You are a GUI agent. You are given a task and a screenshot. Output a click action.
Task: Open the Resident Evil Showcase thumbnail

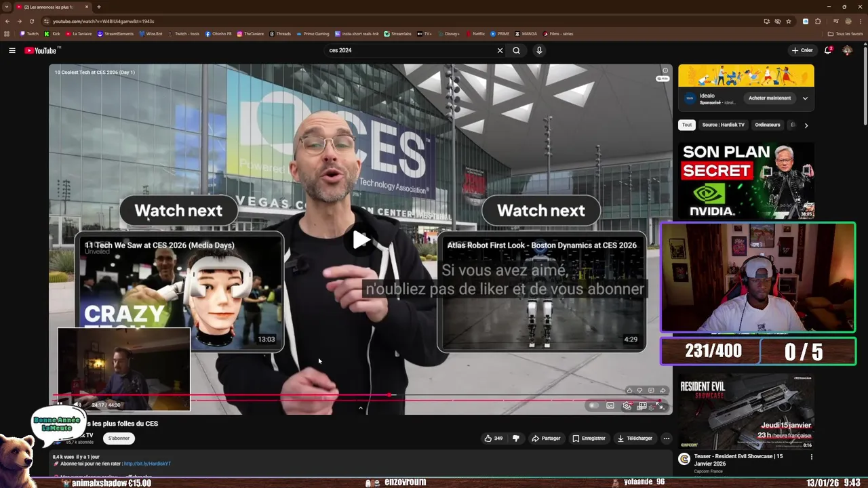tap(746, 411)
